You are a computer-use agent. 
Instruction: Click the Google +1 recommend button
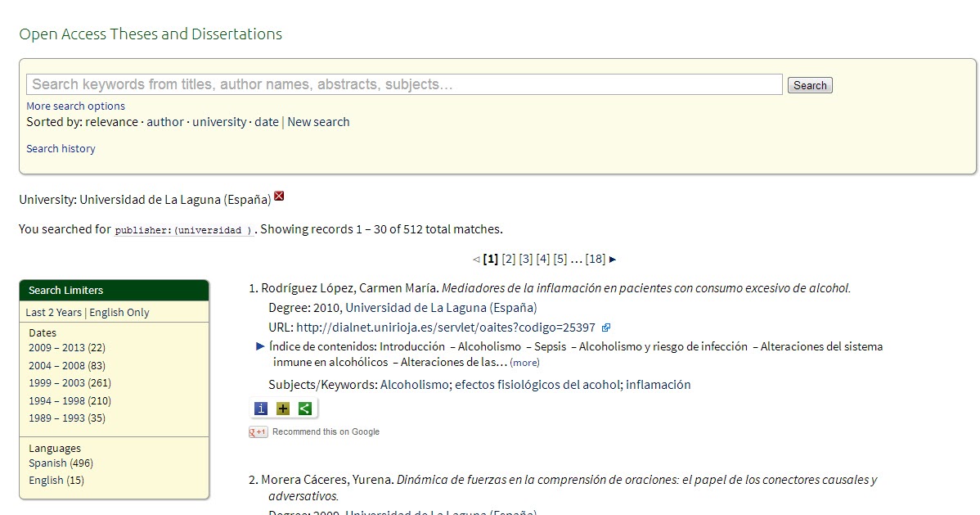(x=258, y=431)
